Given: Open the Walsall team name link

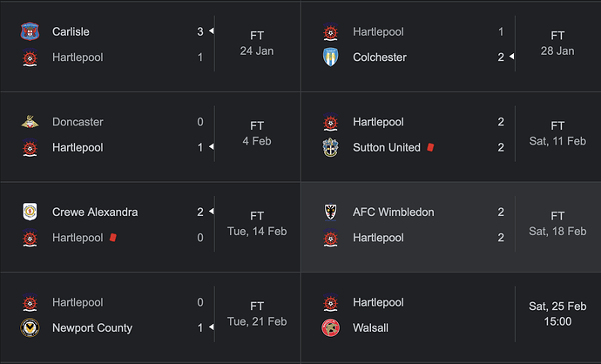Looking at the screenshot, I should pyautogui.click(x=370, y=328).
